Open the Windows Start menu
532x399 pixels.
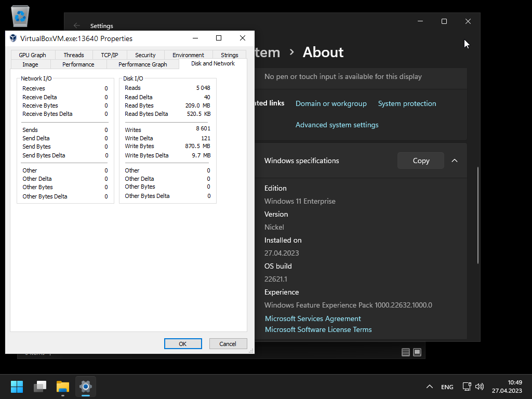[x=17, y=387]
